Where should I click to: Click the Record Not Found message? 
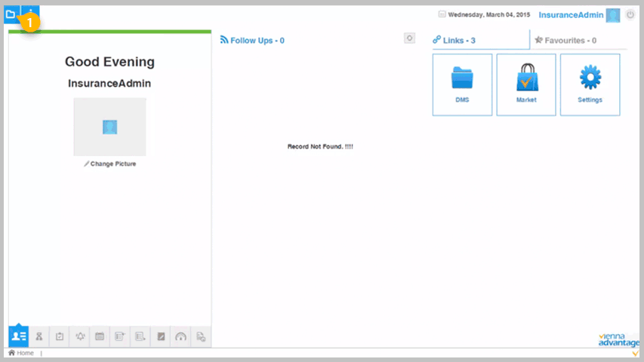pyautogui.click(x=320, y=146)
